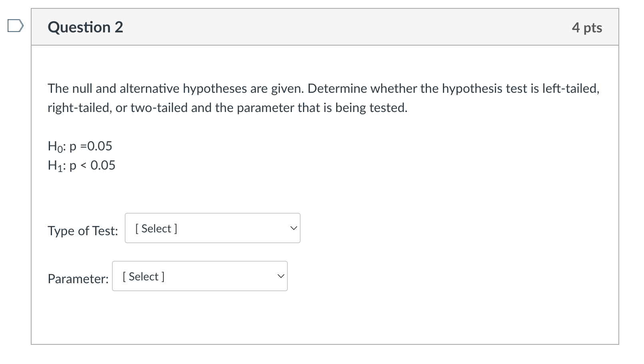644x364 pixels.
Task: Click the less-than sign in H1
Action: pyautogui.click(x=83, y=165)
